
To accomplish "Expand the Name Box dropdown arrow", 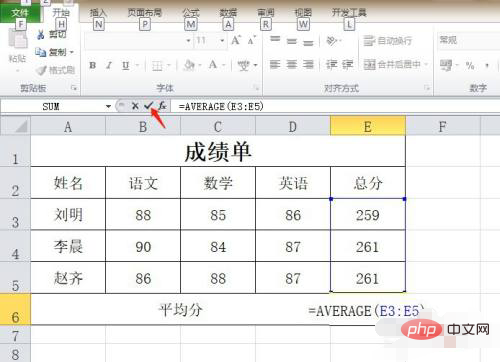I will (108, 106).
